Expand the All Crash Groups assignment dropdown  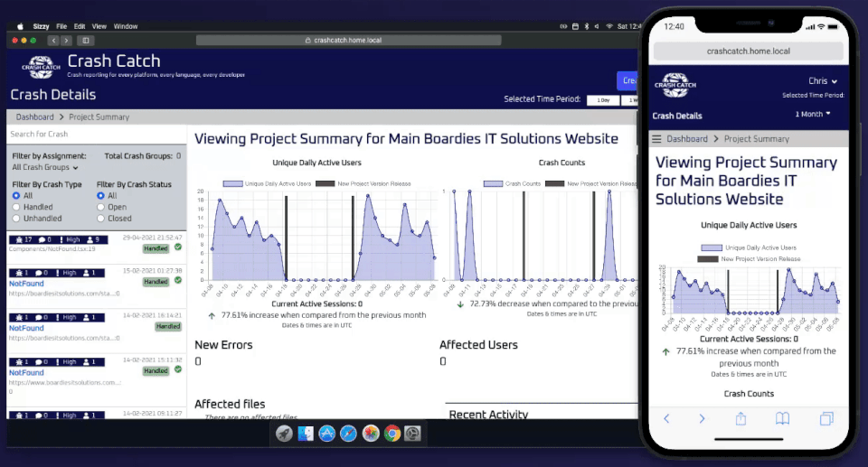(45, 167)
